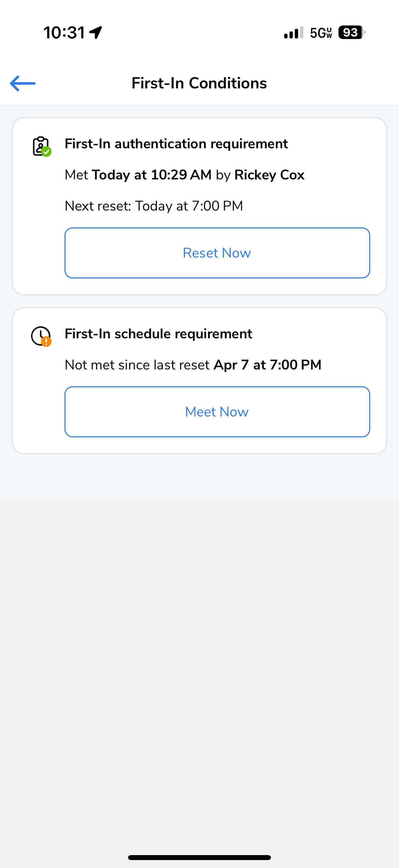Tap the cellular signal bars icon

[293, 33]
